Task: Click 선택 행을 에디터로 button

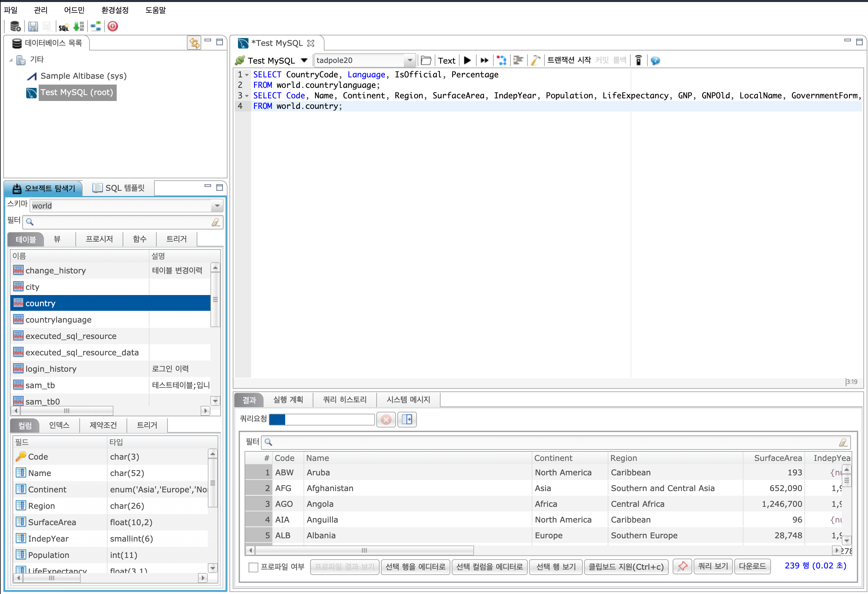Action: click(415, 567)
